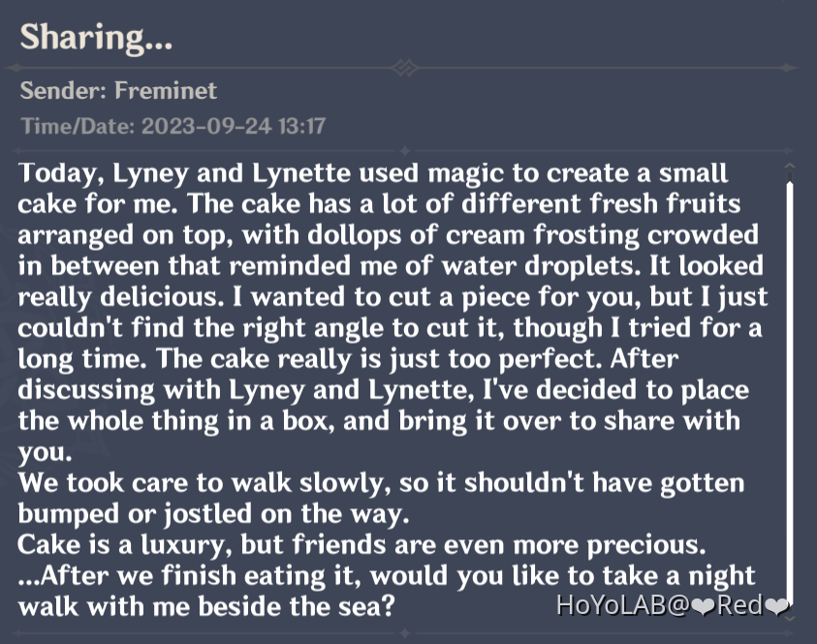The width and height of the screenshot is (817, 644).
Task: Click the center diamond ornament under the title
Action: 404,68
